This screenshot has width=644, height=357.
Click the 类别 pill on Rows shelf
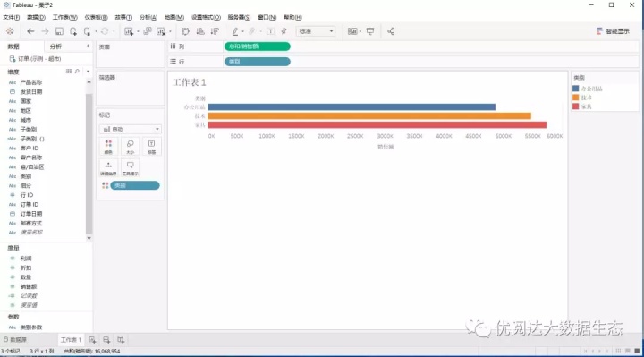pos(257,62)
